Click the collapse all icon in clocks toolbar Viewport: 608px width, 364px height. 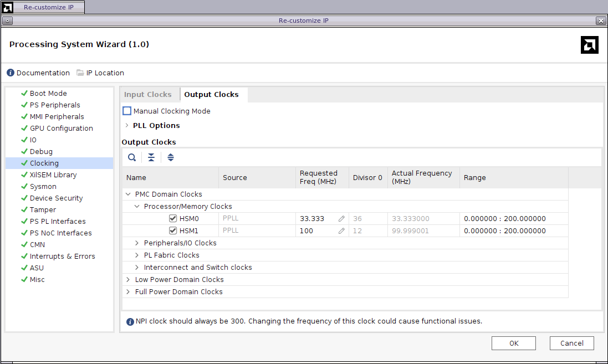click(x=151, y=157)
